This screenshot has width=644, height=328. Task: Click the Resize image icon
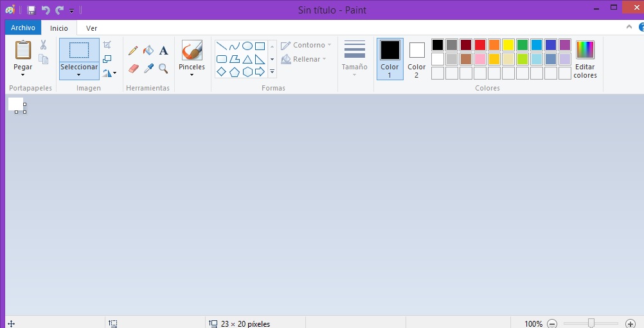coord(107,59)
